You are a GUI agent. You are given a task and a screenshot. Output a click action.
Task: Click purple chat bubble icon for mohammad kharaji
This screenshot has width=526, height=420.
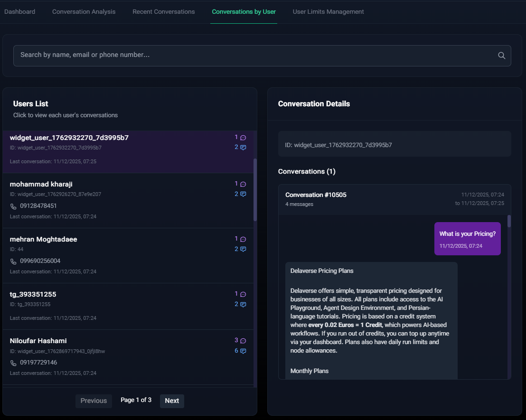pyautogui.click(x=243, y=184)
